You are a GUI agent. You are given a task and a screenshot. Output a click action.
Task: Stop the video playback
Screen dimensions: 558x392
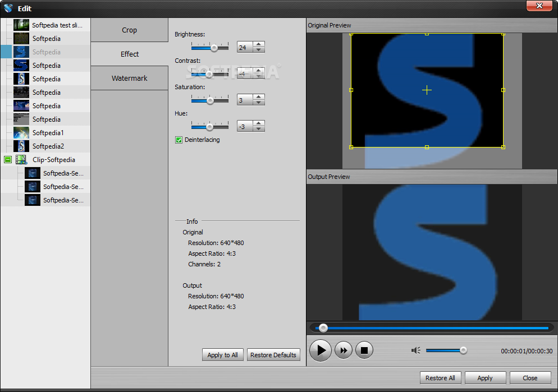click(364, 351)
